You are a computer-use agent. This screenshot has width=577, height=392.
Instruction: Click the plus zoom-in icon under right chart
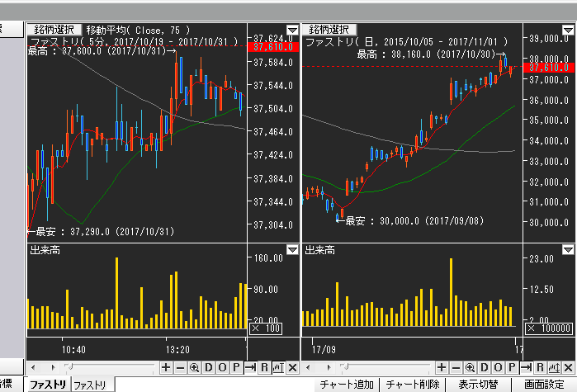(442, 367)
